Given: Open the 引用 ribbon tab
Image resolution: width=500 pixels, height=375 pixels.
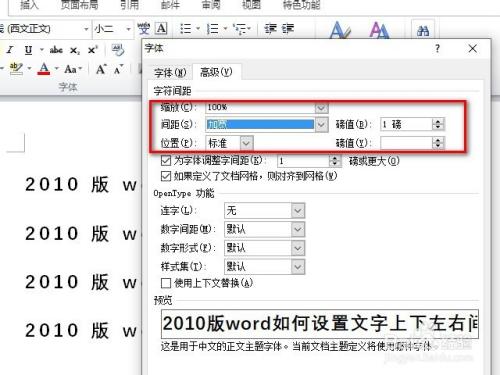Looking at the screenshot, I should 129,5.
